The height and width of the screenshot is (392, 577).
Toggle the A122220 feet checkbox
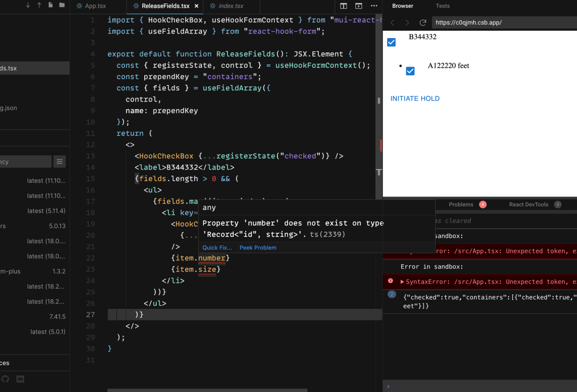pyautogui.click(x=410, y=71)
